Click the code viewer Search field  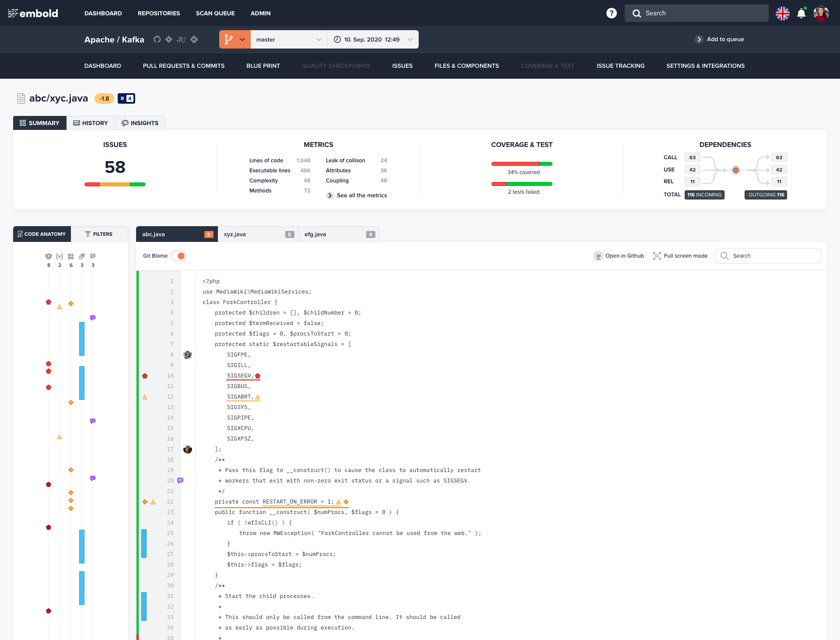768,256
